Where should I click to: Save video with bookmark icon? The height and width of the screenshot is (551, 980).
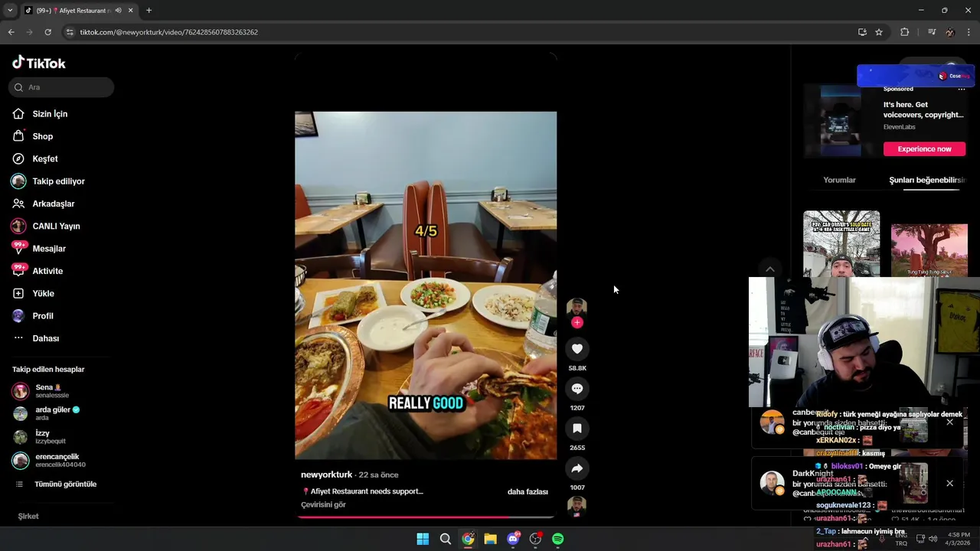tap(577, 429)
